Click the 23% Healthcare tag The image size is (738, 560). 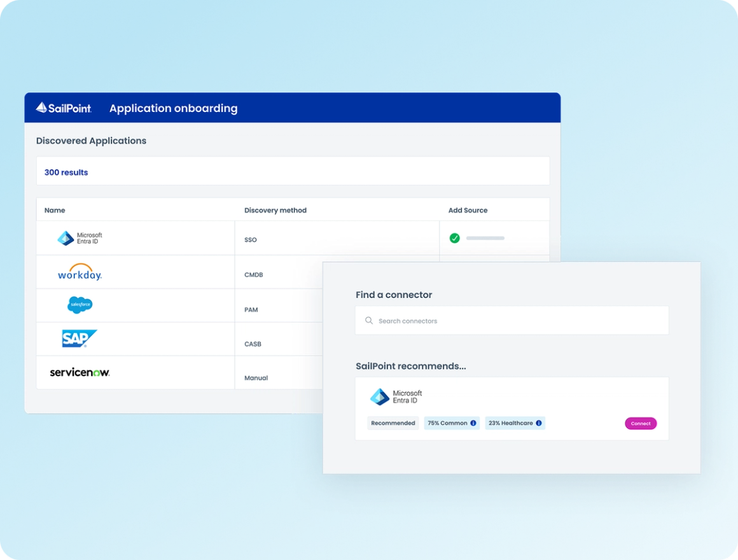[515, 423]
